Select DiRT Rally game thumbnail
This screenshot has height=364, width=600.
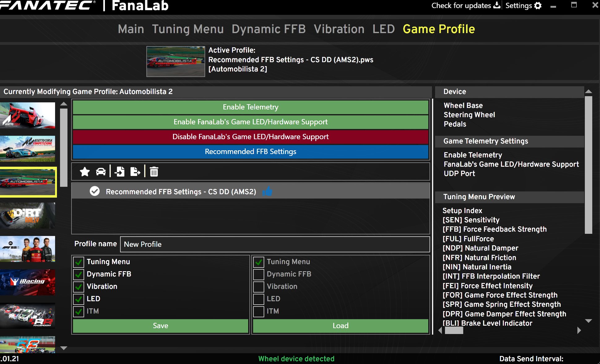28,216
